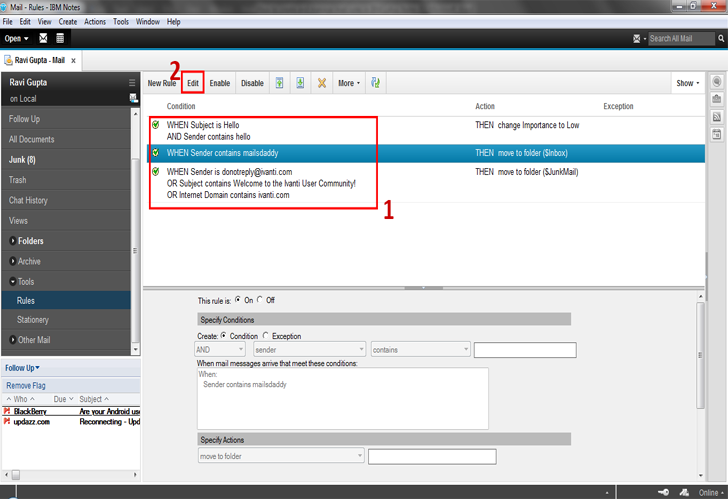Open the Follow Up mini view dropdown
Screen dimensions: 728x499
22,368
